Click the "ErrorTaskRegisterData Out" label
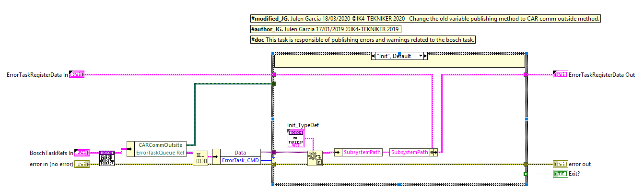Viewport: 644px width, 191px height. click(602, 75)
